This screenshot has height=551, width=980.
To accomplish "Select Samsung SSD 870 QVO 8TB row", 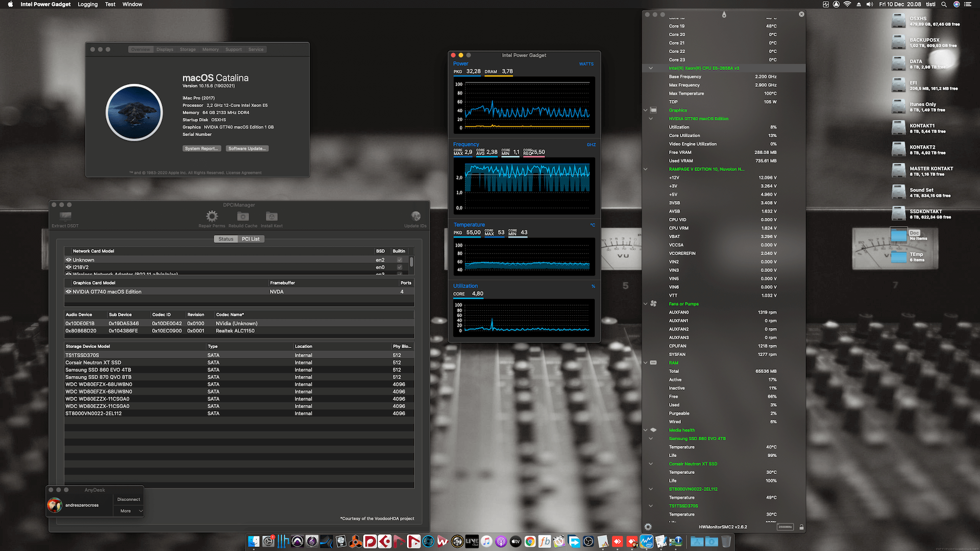I will [x=239, y=377].
